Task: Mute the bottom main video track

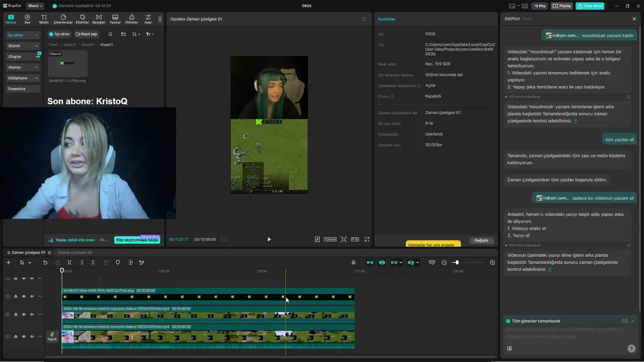Action: (x=32, y=336)
